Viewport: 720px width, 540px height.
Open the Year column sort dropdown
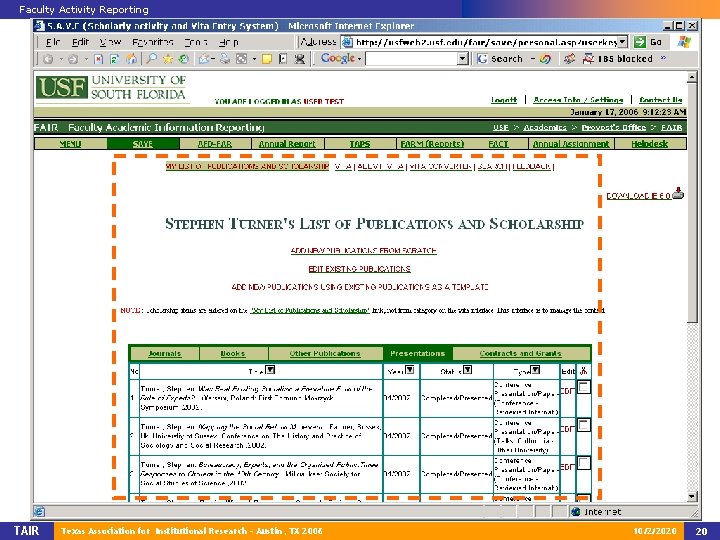coord(410,370)
